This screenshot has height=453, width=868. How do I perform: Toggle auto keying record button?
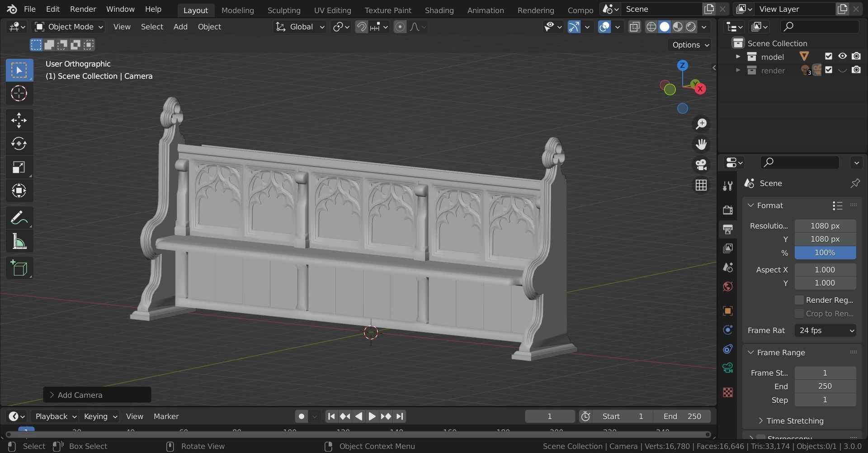click(x=302, y=416)
